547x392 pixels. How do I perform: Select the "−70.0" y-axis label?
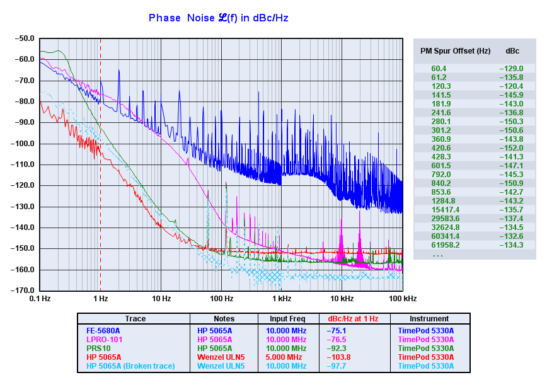pos(25,81)
